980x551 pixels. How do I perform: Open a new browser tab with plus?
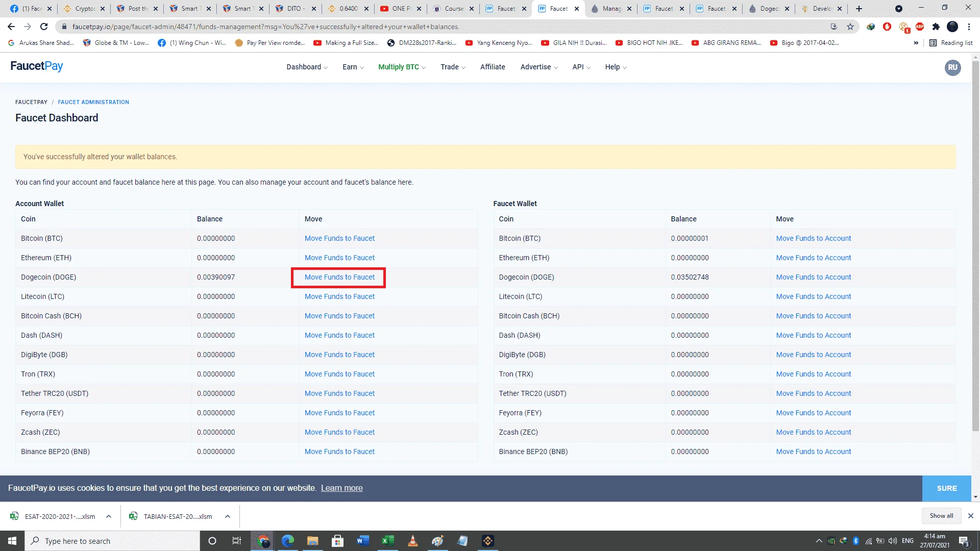(859, 9)
